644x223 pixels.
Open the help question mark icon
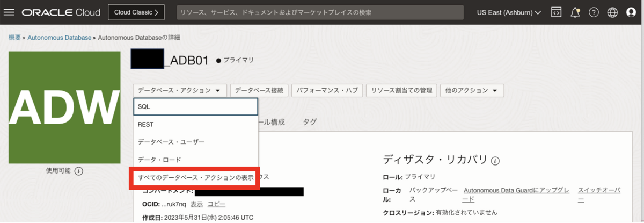(x=594, y=12)
